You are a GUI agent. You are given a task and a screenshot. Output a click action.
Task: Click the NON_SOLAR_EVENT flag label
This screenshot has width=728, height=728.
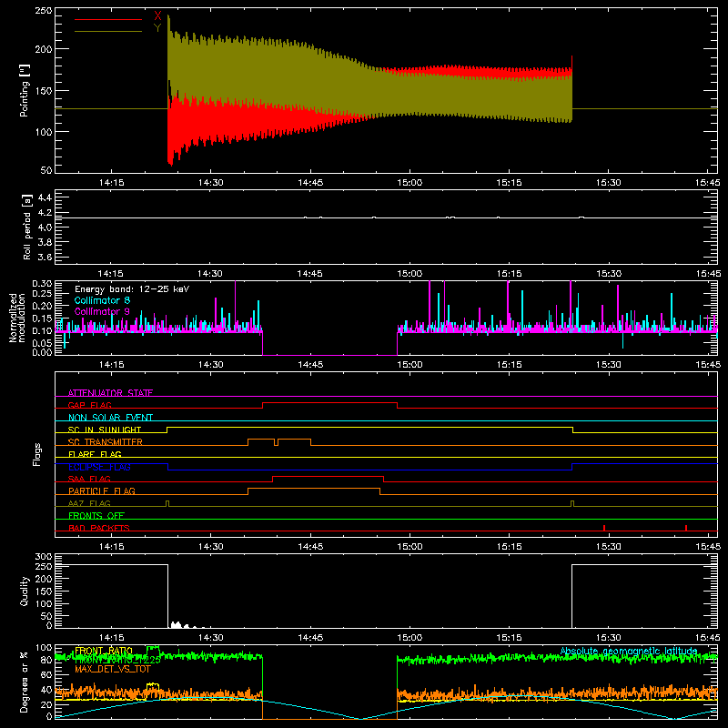click(110, 418)
